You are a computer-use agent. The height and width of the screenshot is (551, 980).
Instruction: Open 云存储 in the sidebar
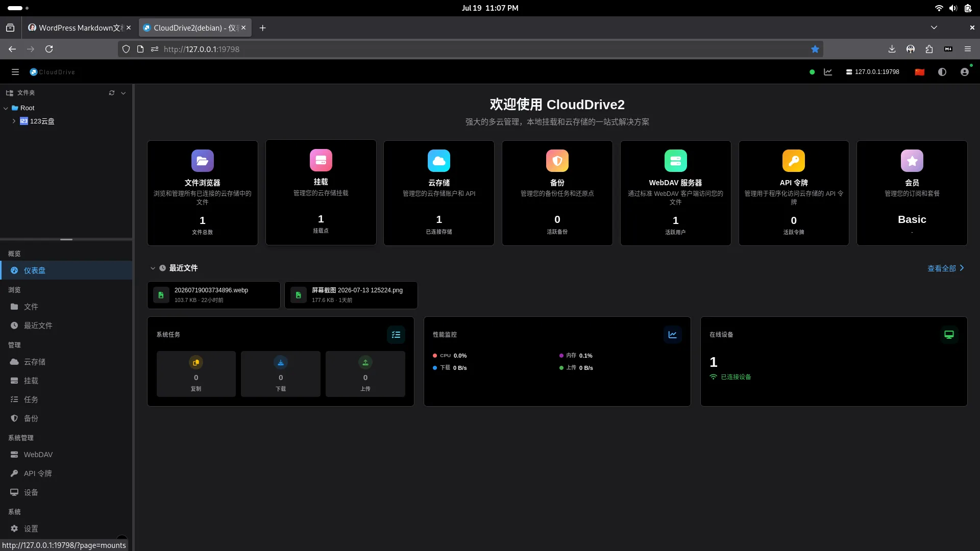(66, 362)
